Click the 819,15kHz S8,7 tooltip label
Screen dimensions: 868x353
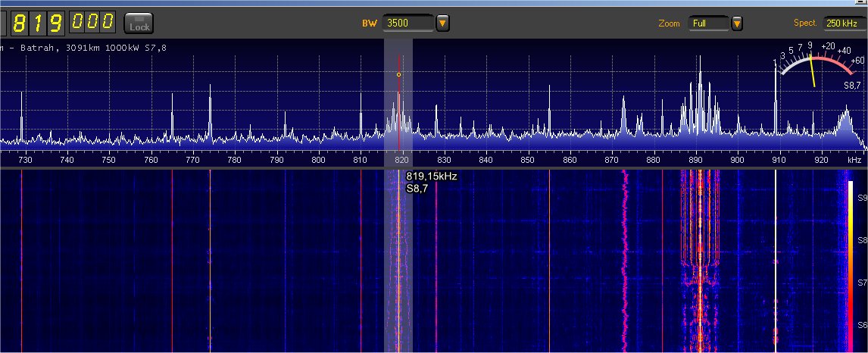(x=431, y=182)
